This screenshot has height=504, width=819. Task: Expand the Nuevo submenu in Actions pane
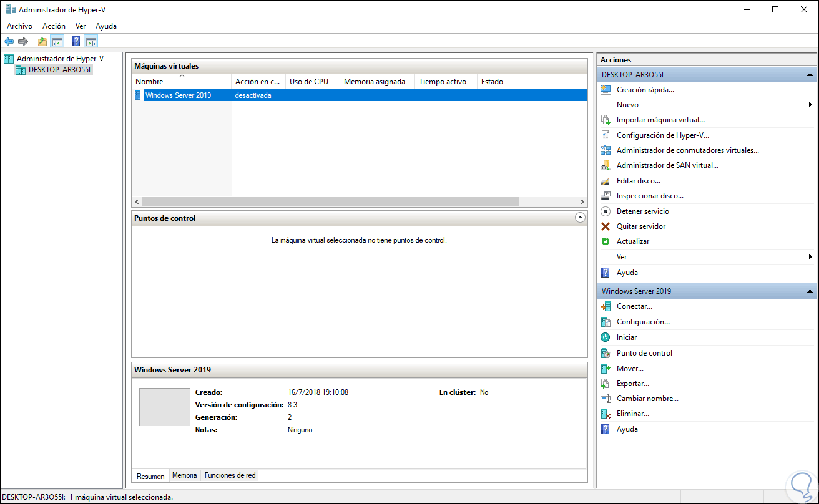click(810, 105)
